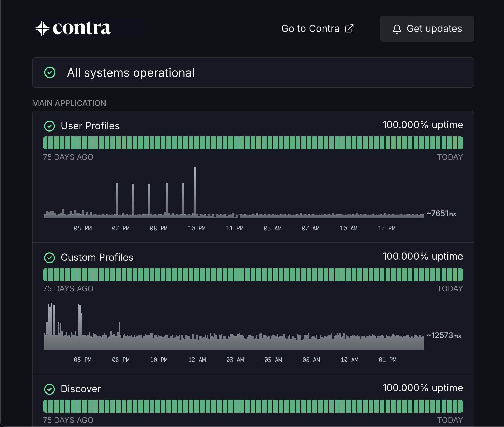This screenshot has height=427, width=504.
Task: Select the Discover service name
Action: [x=81, y=389]
